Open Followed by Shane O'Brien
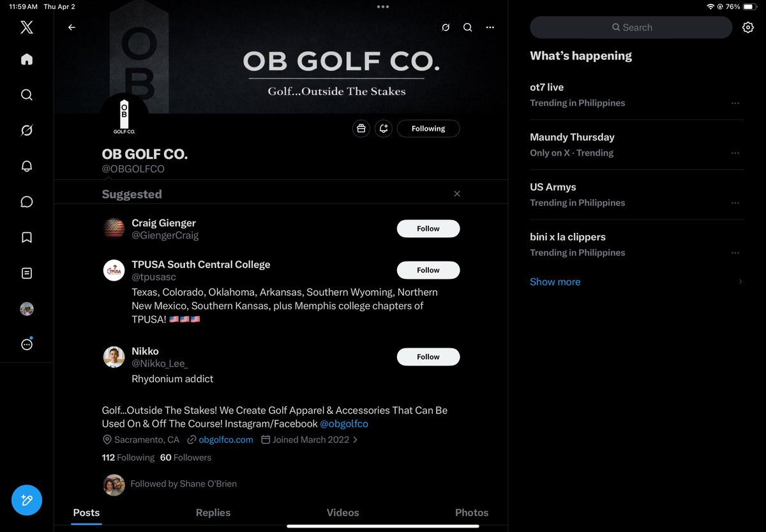This screenshot has height=532, width=766. (183, 484)
